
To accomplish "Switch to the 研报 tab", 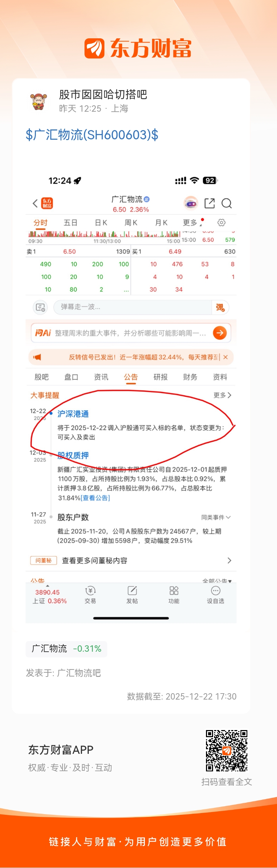I will (161, 377).
